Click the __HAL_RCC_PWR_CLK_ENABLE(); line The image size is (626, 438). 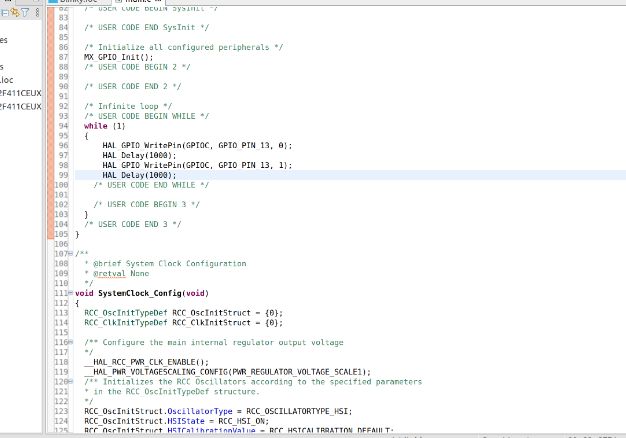coord(147,362)
